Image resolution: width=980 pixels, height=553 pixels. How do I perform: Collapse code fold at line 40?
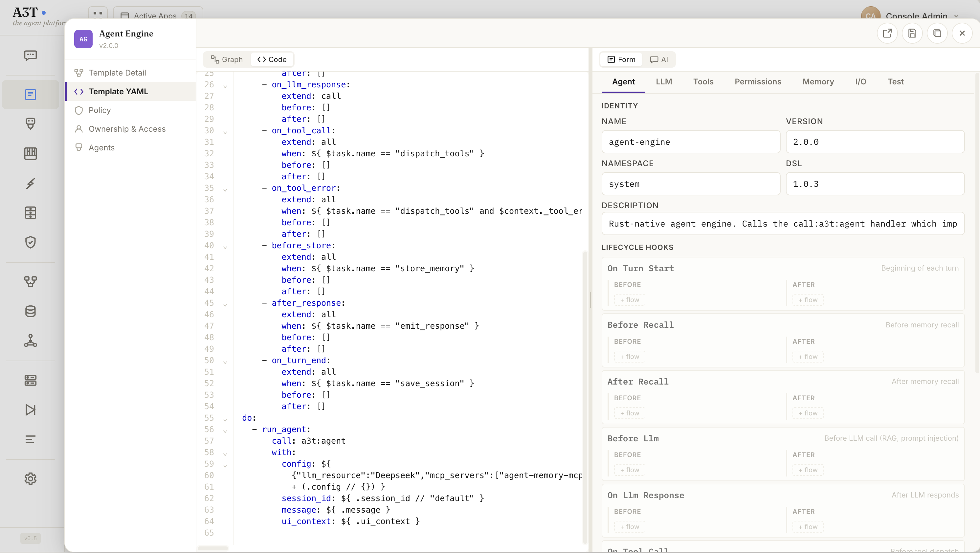[x=225, y=247]
